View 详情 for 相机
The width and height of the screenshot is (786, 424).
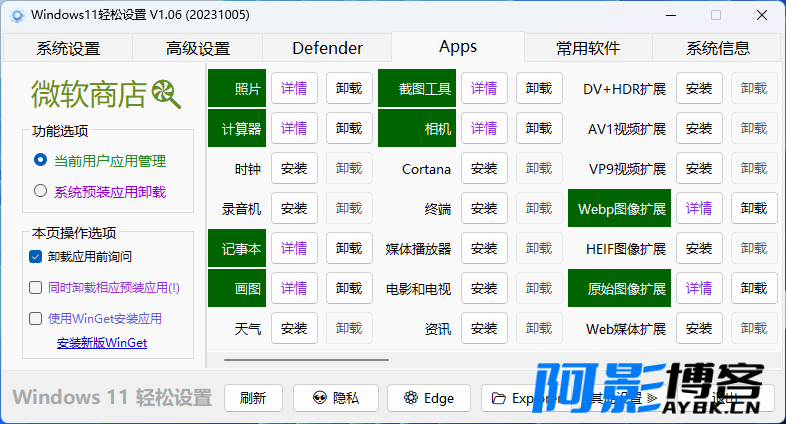pyautogui.click(x=484, y=128)
